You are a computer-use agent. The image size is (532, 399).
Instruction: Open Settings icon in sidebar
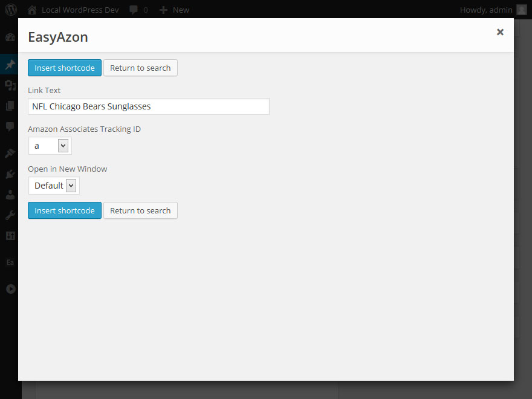10,236
